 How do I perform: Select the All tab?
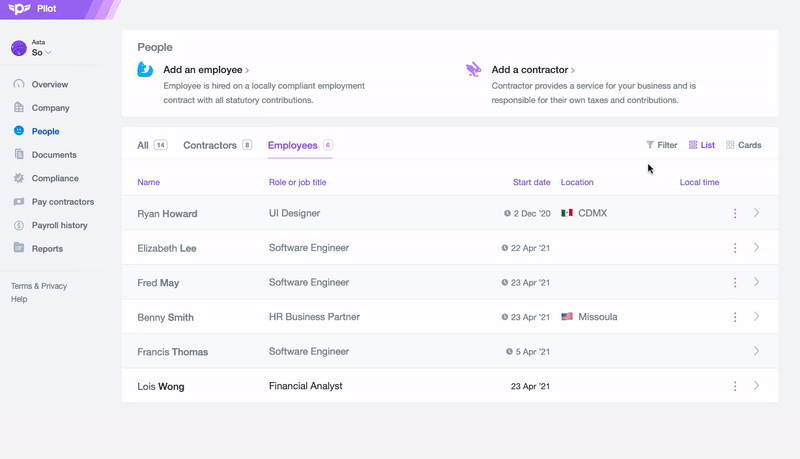[x=143, y=145]
